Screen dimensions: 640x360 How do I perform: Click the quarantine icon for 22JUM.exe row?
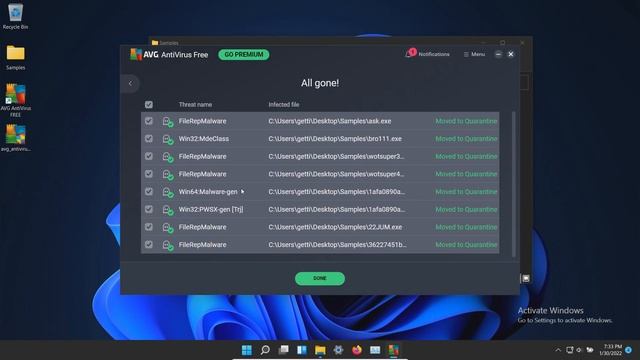[x=168, y=227]
